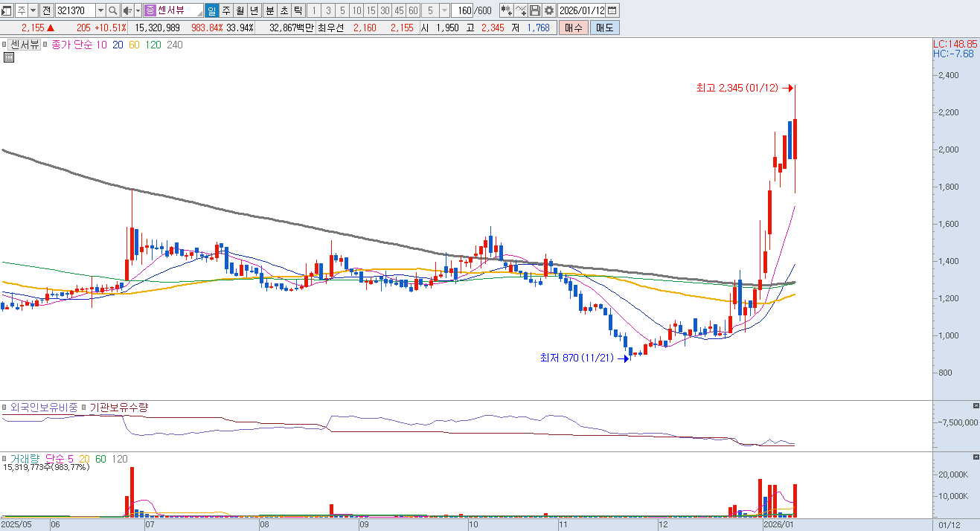This screenshot has height=531, width=980.
Task: Click the 매도 sell button
Action: coord(604,28)
